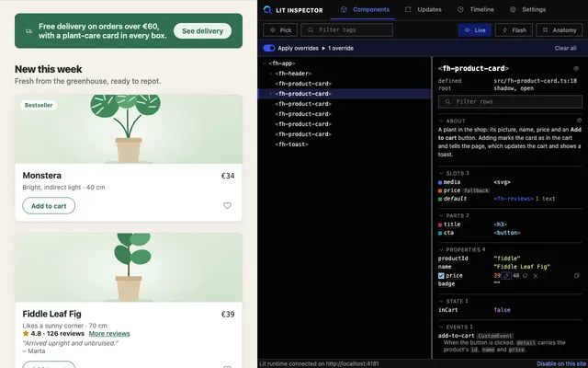588x368 pixels.
Task: Open the Updates tab
Action: click(424, 10)
